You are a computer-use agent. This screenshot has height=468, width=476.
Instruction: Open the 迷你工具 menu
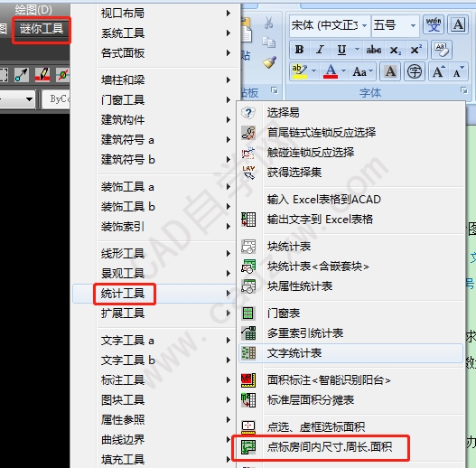click(42, 29)
